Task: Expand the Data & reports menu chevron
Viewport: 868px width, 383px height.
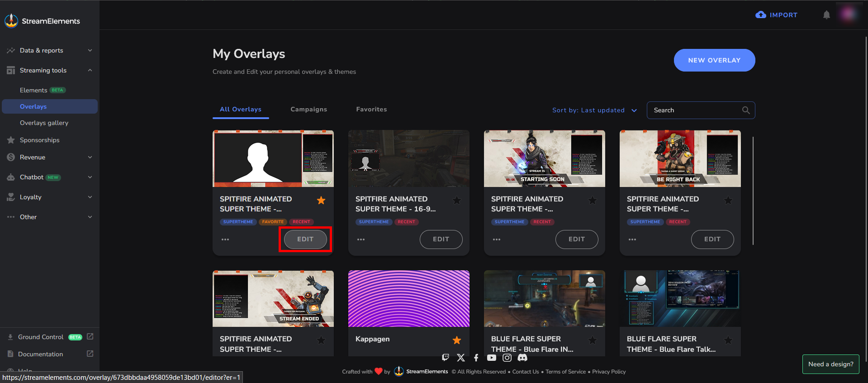Action: [90, 50]
